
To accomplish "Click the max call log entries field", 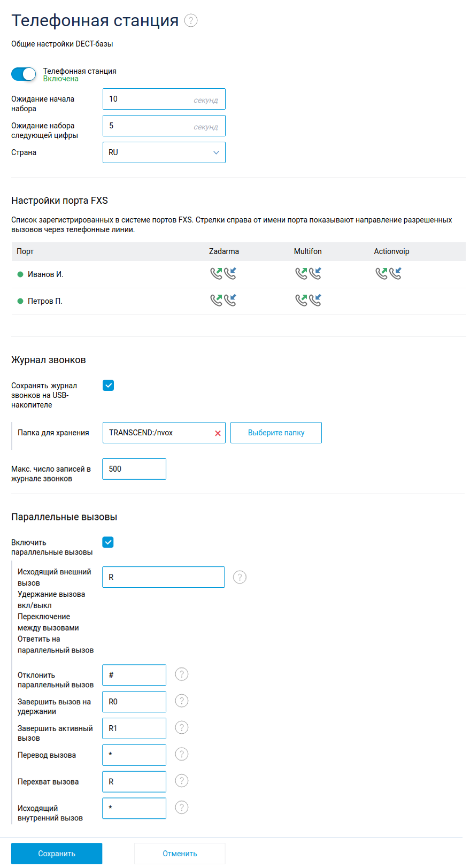I will [134, 469].
